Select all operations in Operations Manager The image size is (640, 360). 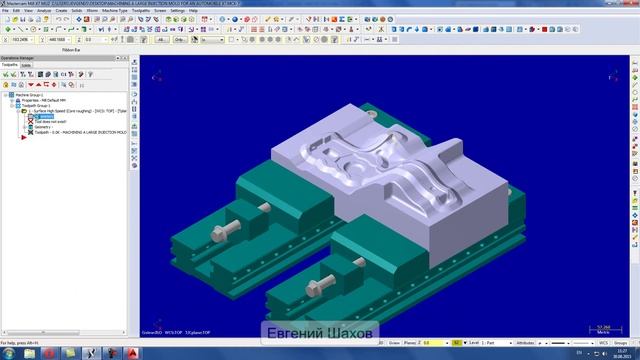6,75
